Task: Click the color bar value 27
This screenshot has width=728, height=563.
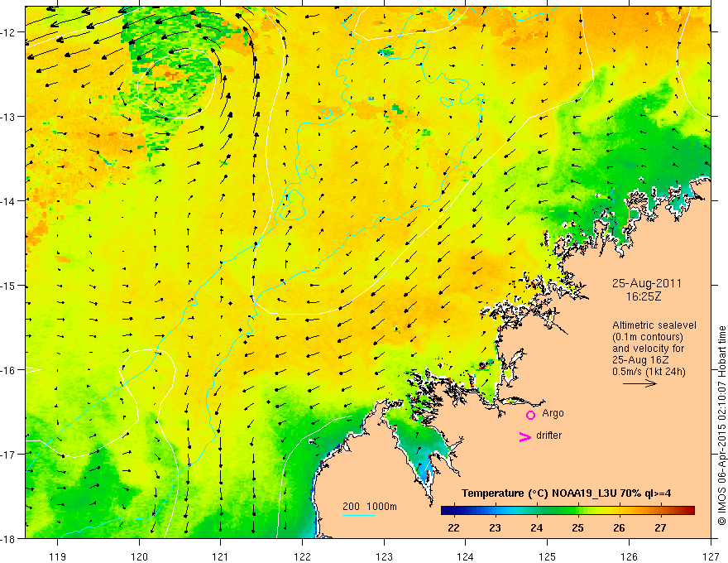Action: pyautogui.click(x=660, y=527)
